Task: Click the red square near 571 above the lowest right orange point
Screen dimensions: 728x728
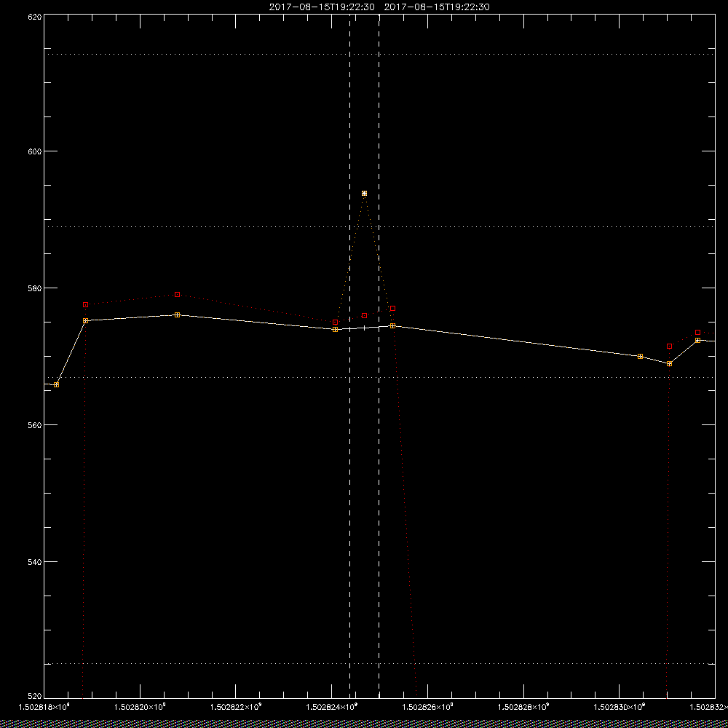Action: tap(670, 347)
